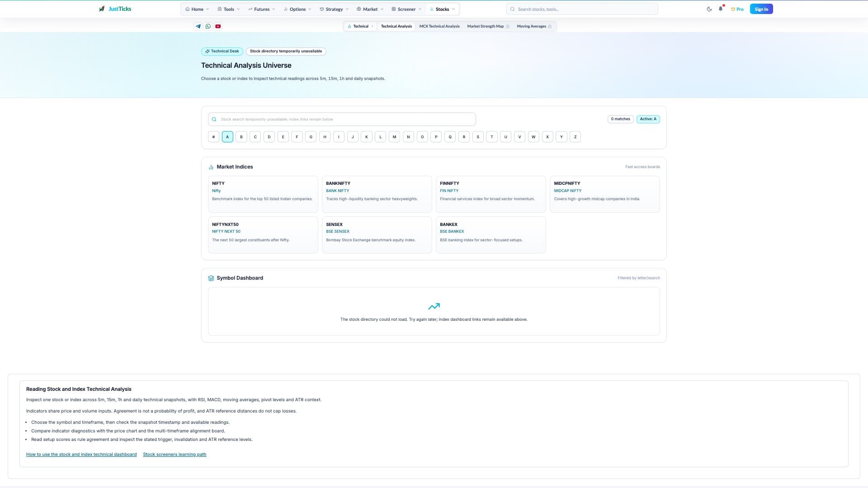Select the T letter filter
The image size is (868, 488).
pyautogui.click(x=492, y=137)
